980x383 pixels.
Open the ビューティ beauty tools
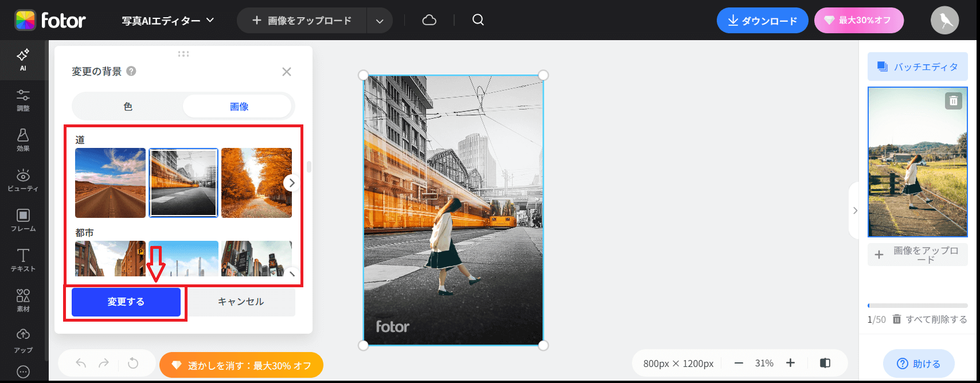[x=23, y=180]
